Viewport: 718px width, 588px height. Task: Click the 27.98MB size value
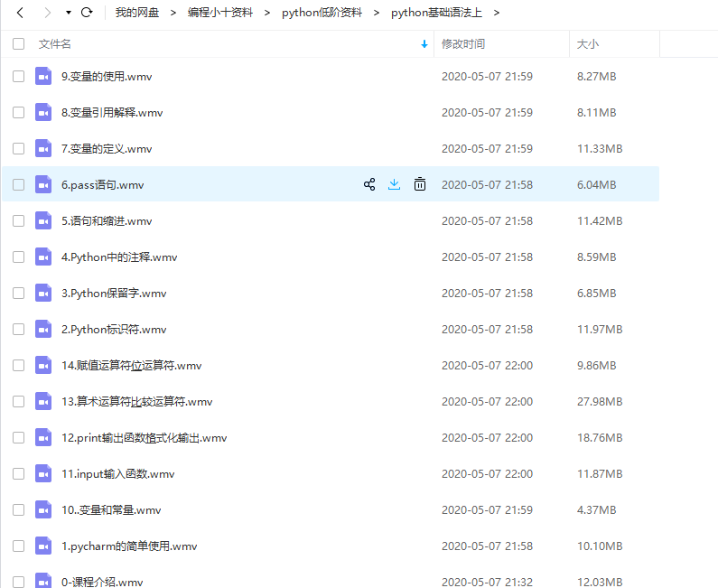pyautogui.click(x=600, y=402)
